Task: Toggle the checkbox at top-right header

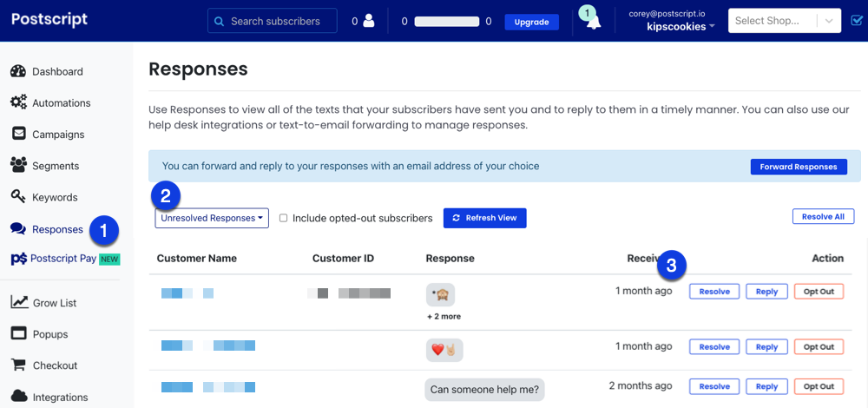Action: tap(857, 21)
